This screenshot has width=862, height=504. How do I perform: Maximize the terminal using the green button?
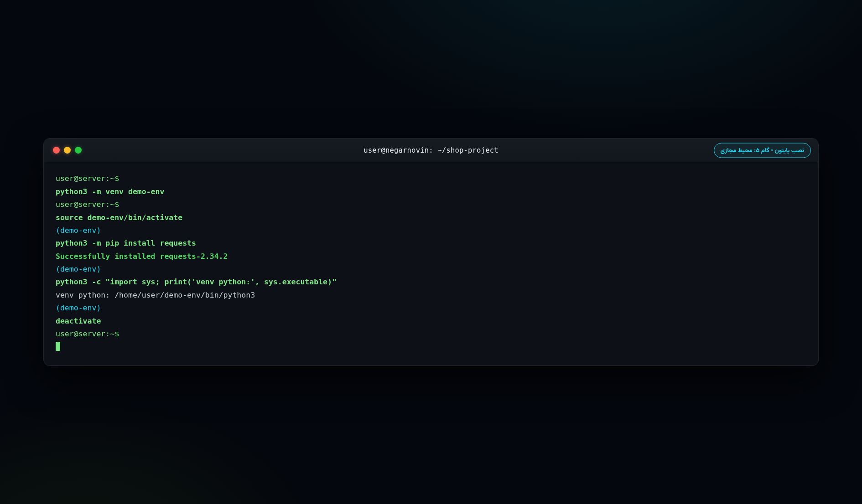(78, 150)
